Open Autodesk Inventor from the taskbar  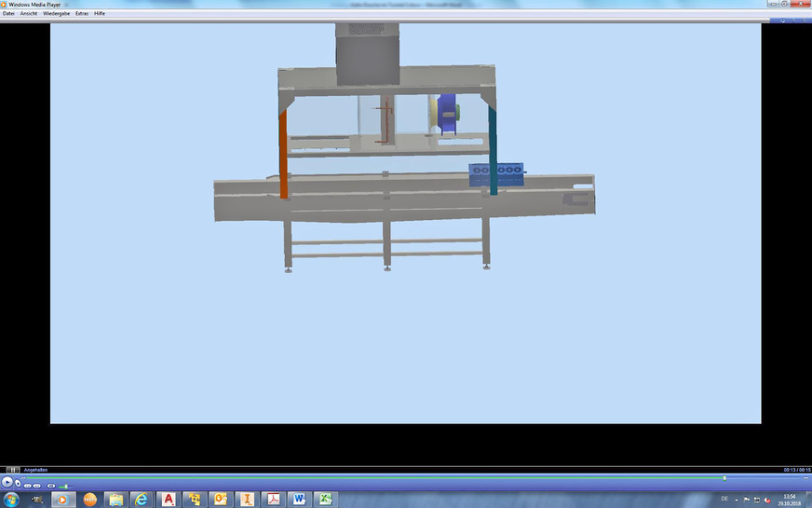tap(247, 500)
